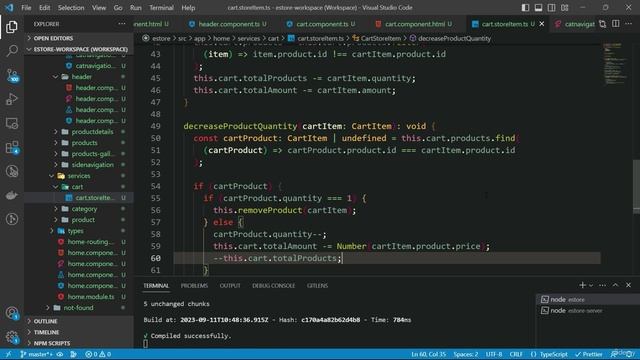This screenshot has width=640, height=360.
Task: Open the Search view in activity bar
Action: tap(12, 51)
